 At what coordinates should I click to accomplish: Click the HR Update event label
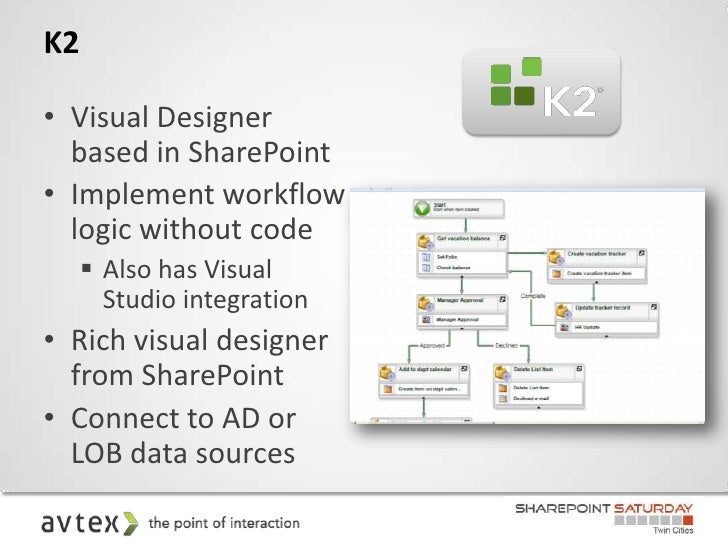pyautogui.click(x=587, y=327)
